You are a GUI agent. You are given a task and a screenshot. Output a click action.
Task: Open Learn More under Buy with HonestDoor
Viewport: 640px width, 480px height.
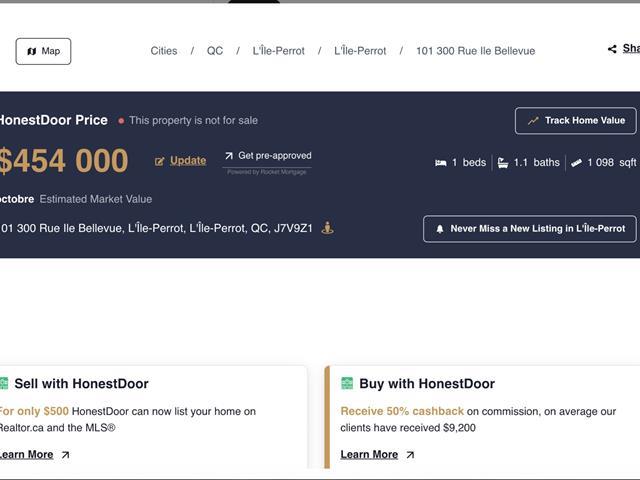[x=369, y=454]
